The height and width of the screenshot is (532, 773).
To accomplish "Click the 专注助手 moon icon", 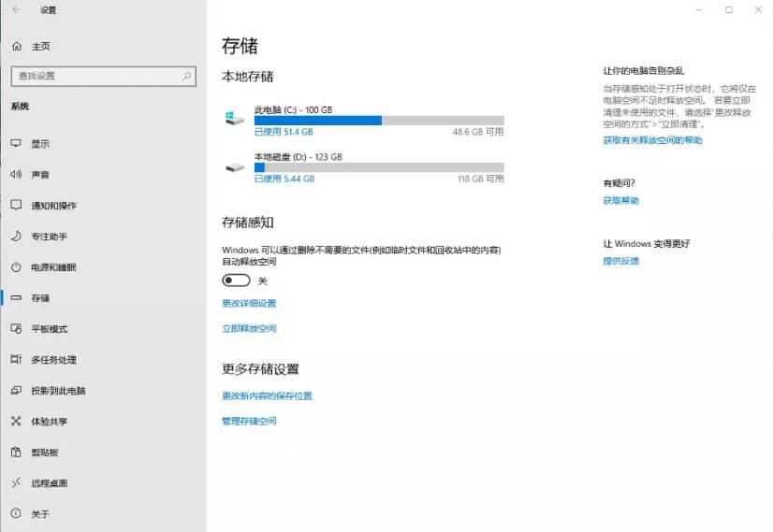I will [16, 236].
